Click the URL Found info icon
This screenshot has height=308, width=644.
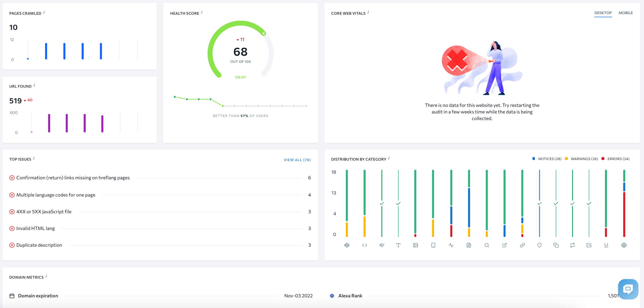point(34,85)
